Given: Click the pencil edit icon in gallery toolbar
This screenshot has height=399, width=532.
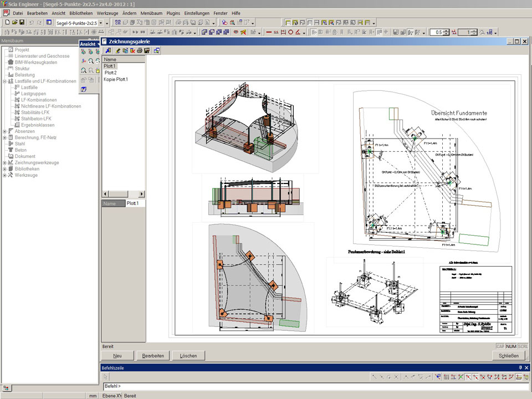Looking at the screenshot, I should (x=118, y=50).
